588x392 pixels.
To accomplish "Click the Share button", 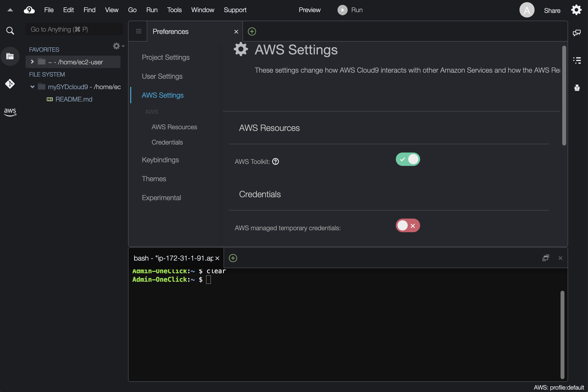I will 552,10.
